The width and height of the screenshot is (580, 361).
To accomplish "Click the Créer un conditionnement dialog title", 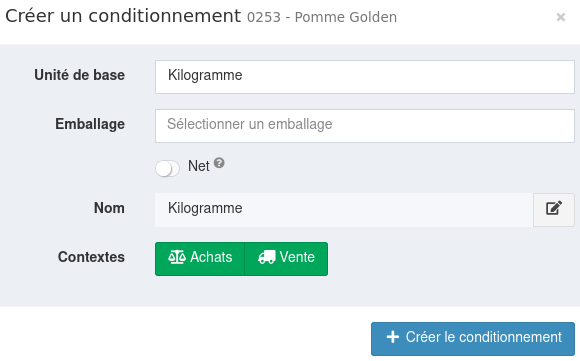I will click(123, 16).
